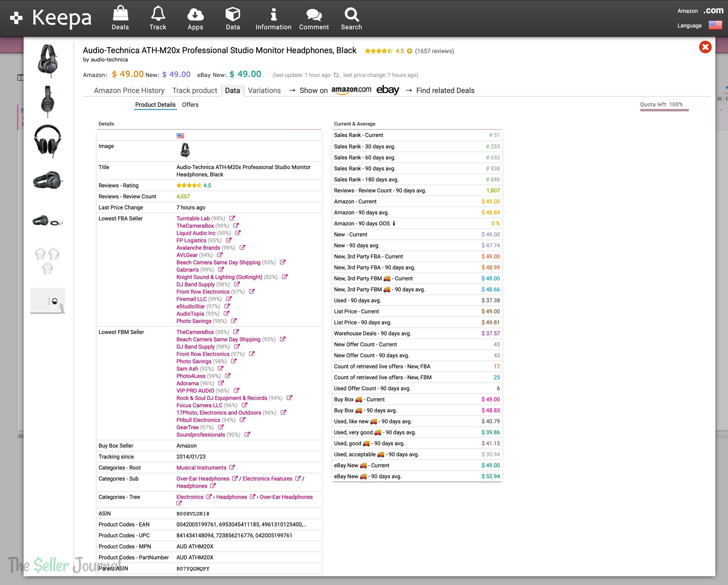Click the refresh icon next to last update
Image resolution: width=728 pixels, height=585 pixels.
[x=336, y=75]
